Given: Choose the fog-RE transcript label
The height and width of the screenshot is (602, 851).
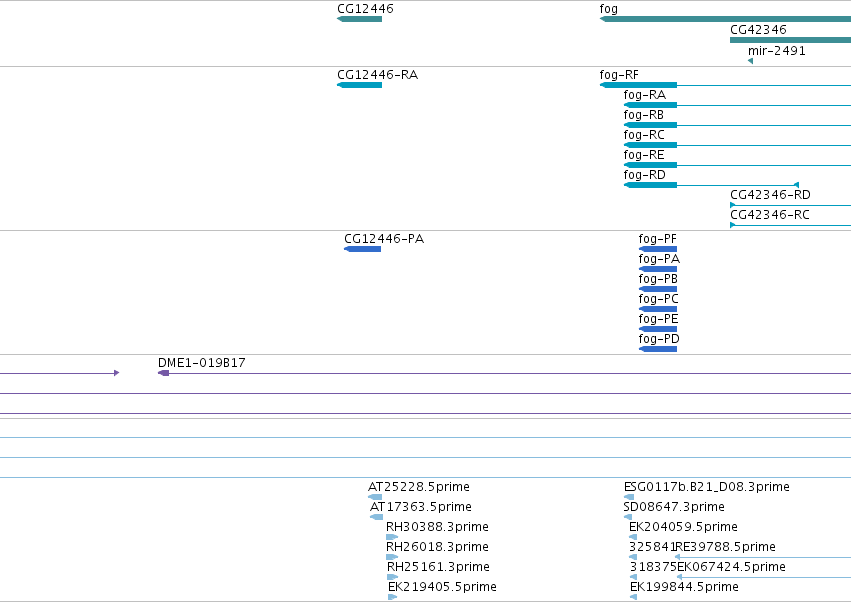Looking at the screenshot, I should point(644,155).
